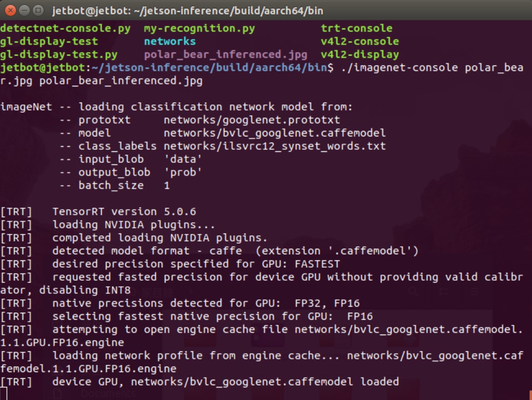Click the terminal cursor block at bottom

4,394
